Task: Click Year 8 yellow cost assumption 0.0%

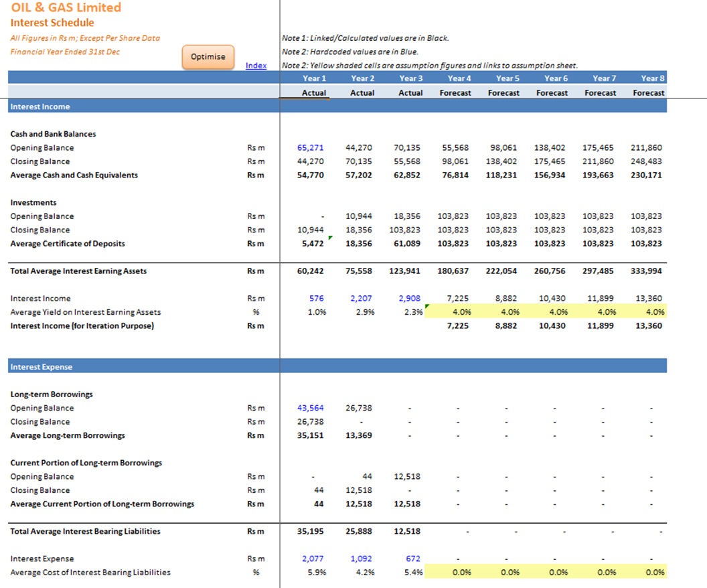Action: [x=655, y=572]
